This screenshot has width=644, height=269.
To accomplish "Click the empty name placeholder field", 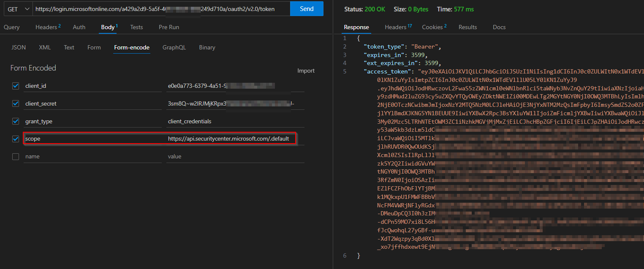I will [93, 156].
